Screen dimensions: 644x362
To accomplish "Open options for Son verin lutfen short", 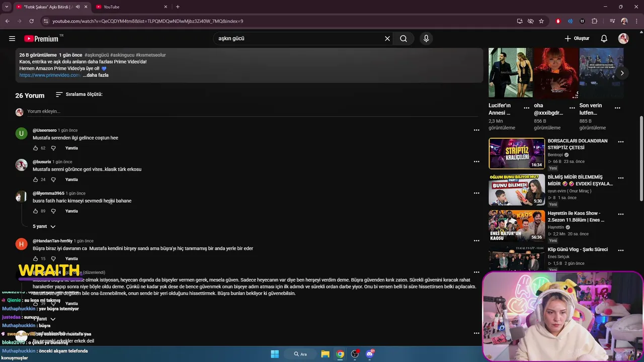I will (x=617, y=108).
